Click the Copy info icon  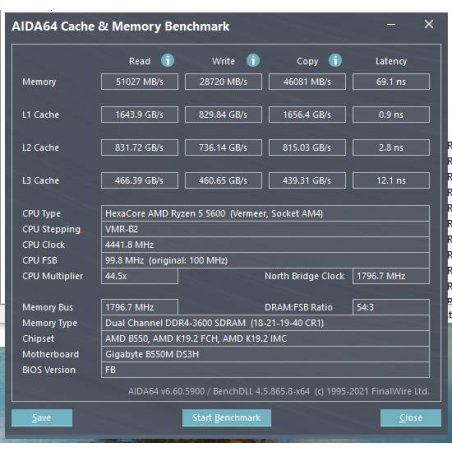pos(335,61)
